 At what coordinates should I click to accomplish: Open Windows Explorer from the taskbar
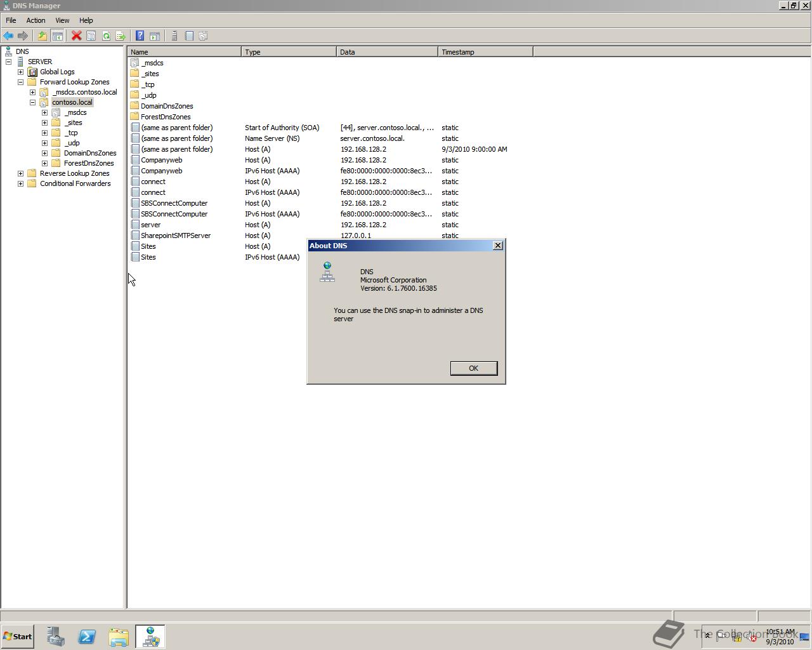click(x=119, y=637)
